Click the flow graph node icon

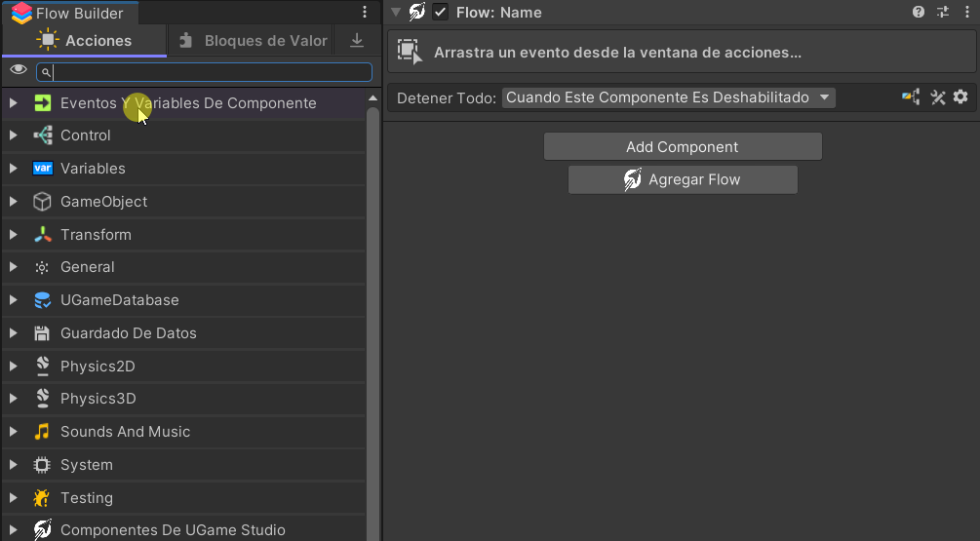point(911,97)
